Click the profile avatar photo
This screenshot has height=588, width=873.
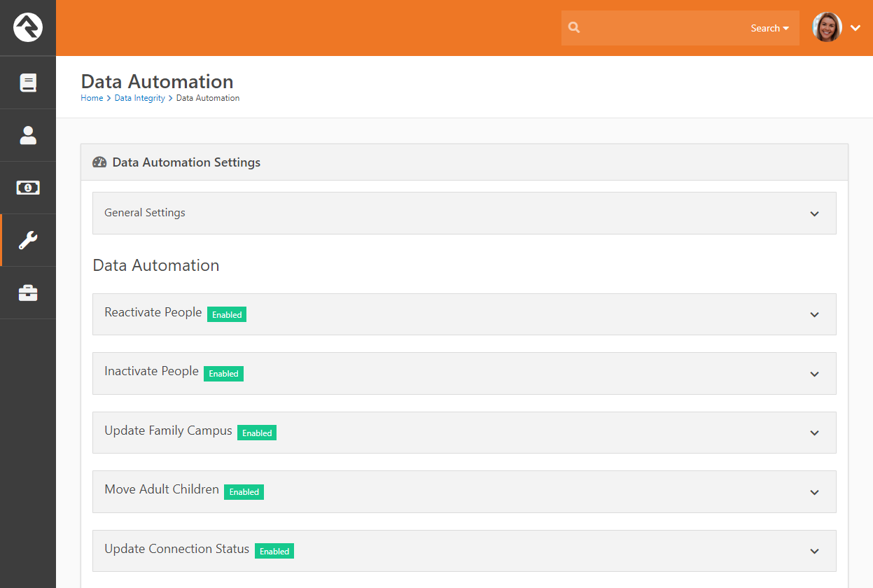[x=826, y=27]
